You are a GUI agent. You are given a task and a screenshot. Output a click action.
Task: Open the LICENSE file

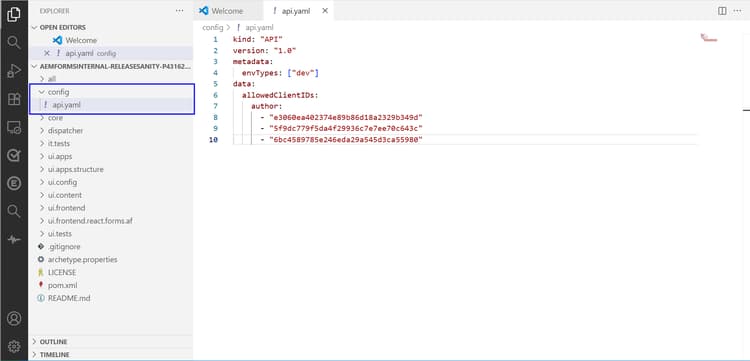tap(111, 273)
